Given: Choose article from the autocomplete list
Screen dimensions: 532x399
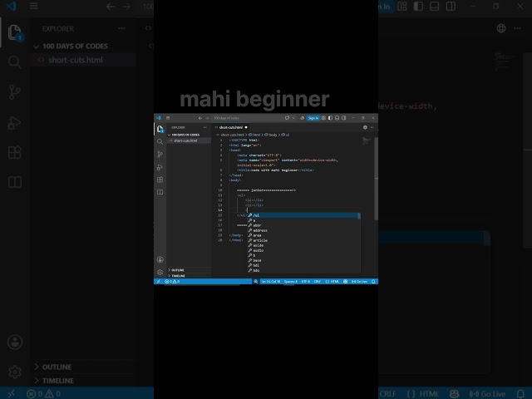Looking at the screenshot, I should pyautogui.click(x=303, y=240).
